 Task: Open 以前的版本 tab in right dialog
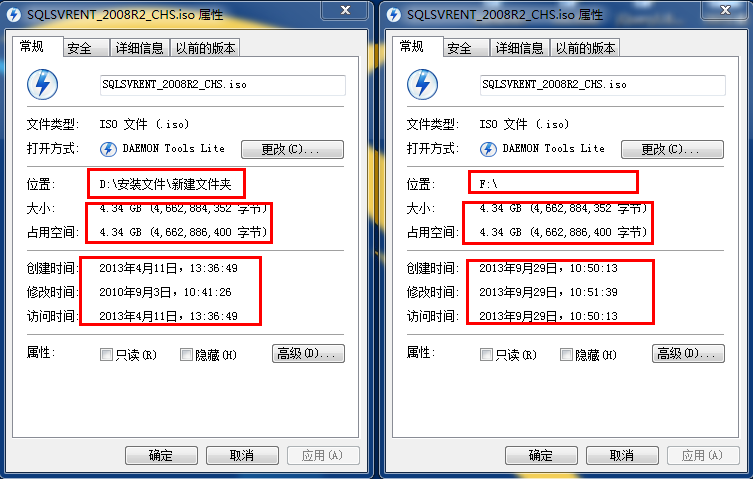tap(585, 48)
